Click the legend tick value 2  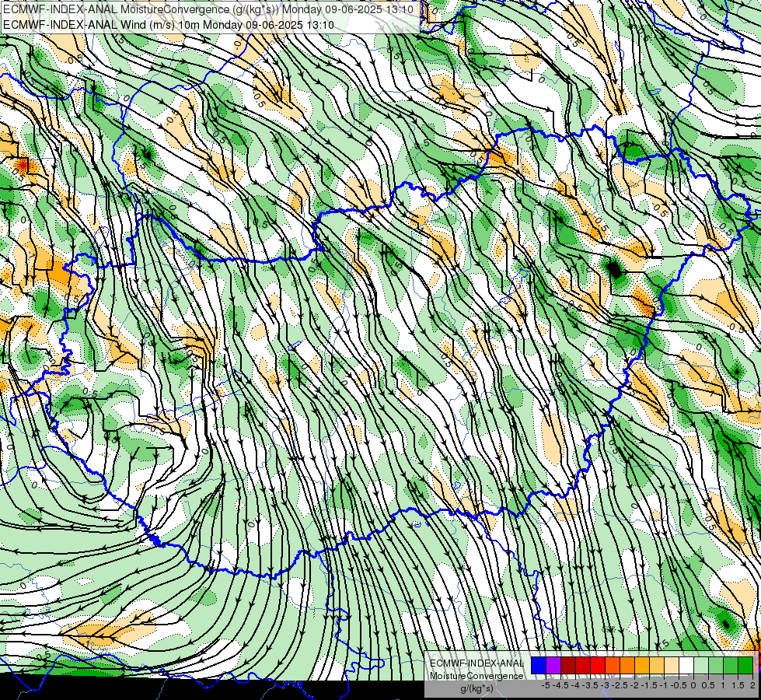coord(752,685)
